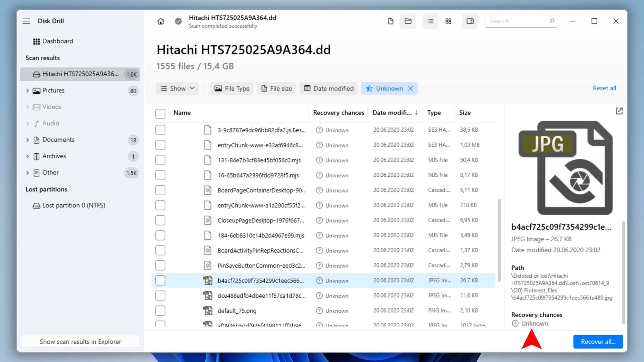
Task: Select the default_75.png file name
Action: click(x=237, y=311)
